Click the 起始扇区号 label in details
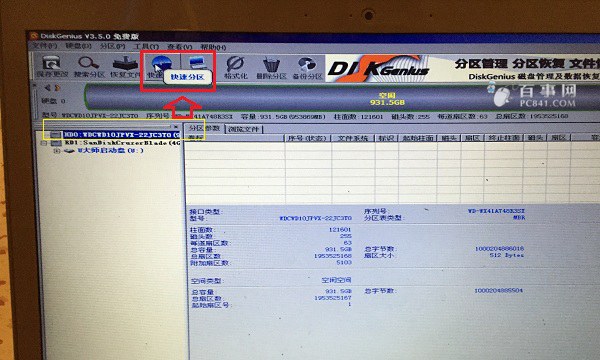The width and height of the screenshot is (600, 360). point(211,305)
